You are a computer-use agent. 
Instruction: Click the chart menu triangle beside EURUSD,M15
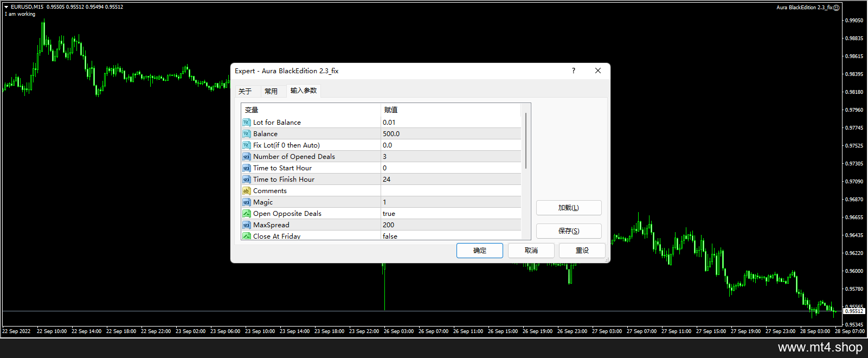point(6,7)
